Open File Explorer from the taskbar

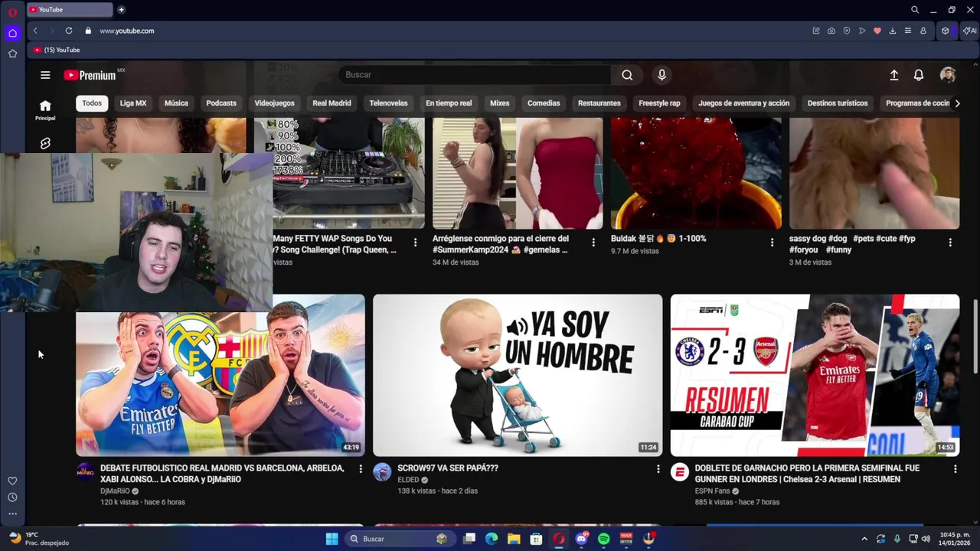[x=514, y=539]
